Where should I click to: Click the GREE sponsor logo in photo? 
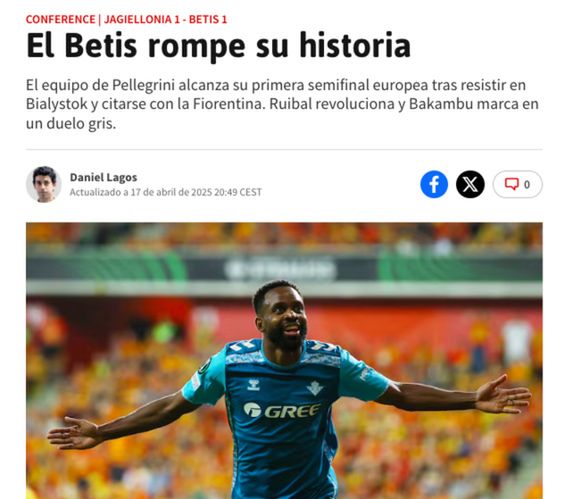coord(282,410)
